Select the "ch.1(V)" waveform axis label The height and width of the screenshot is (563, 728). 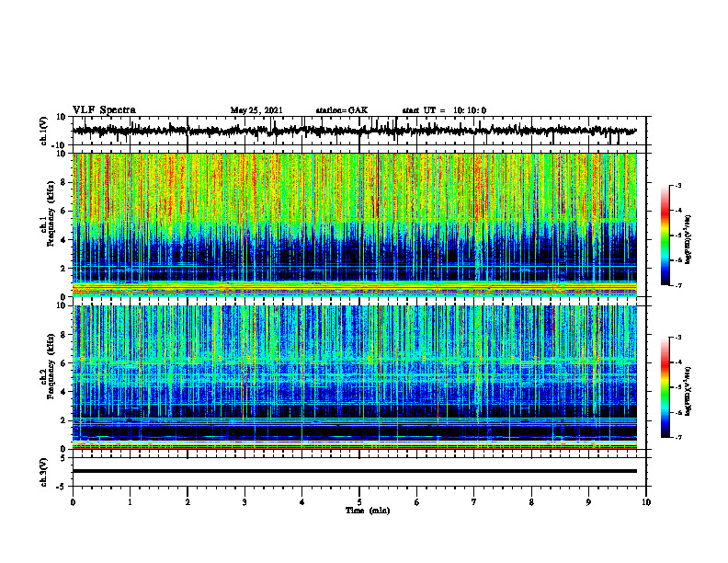coord(44,131)
